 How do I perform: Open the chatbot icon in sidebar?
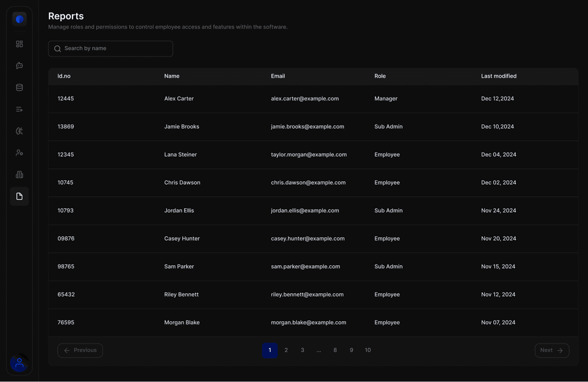(19, 66)
